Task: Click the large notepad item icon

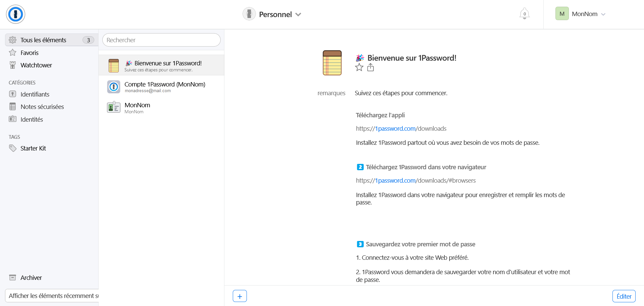Action: [x=332, y=63]
